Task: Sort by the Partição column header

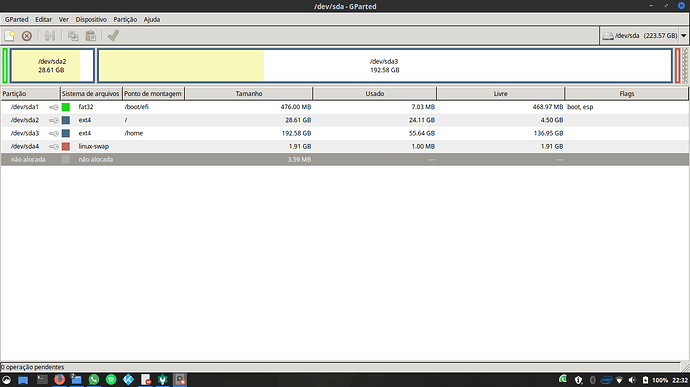Action: click(x=30, y=93)
